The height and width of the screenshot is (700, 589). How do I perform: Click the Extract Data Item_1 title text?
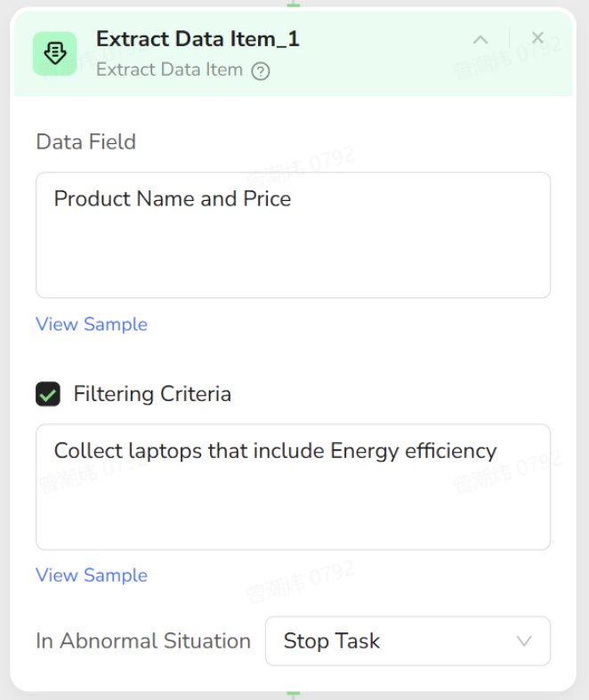click(198, 39)
